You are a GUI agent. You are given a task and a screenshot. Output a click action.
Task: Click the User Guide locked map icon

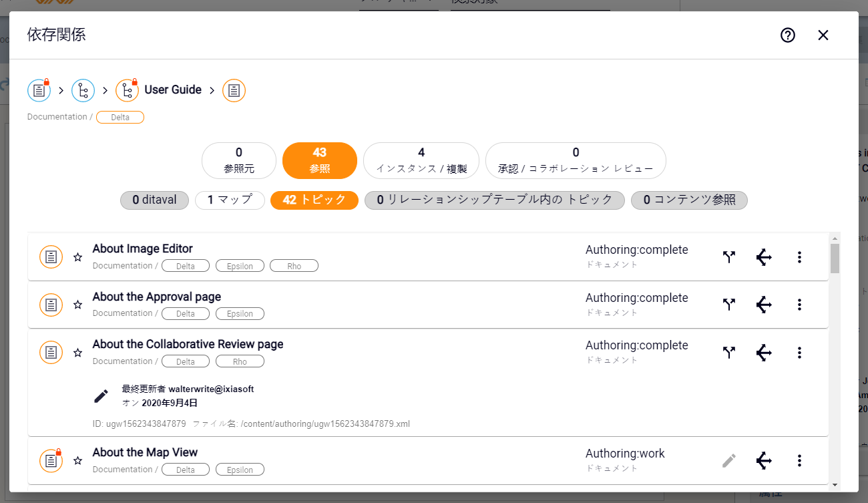(127, 90)
